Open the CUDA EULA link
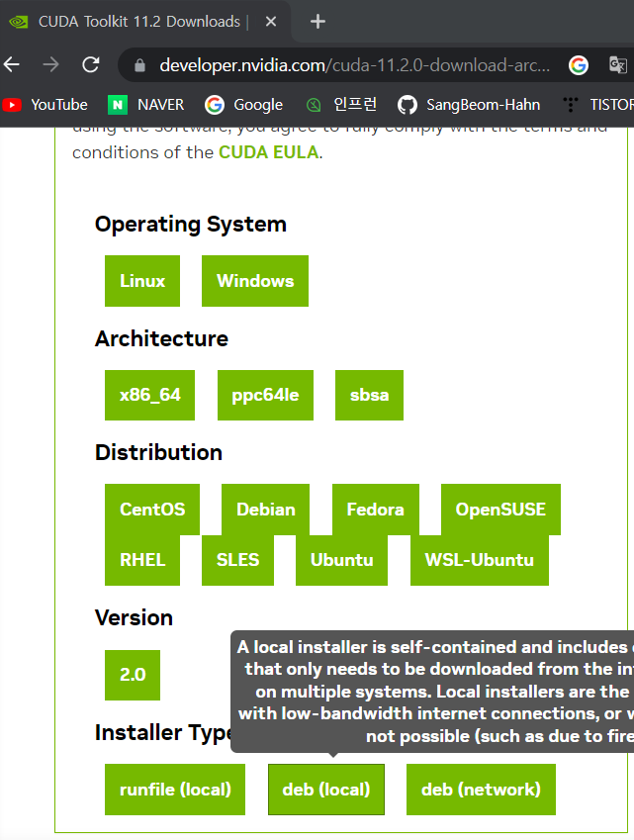This screenshot has width=634, height=840. click(x=269, y=152)
